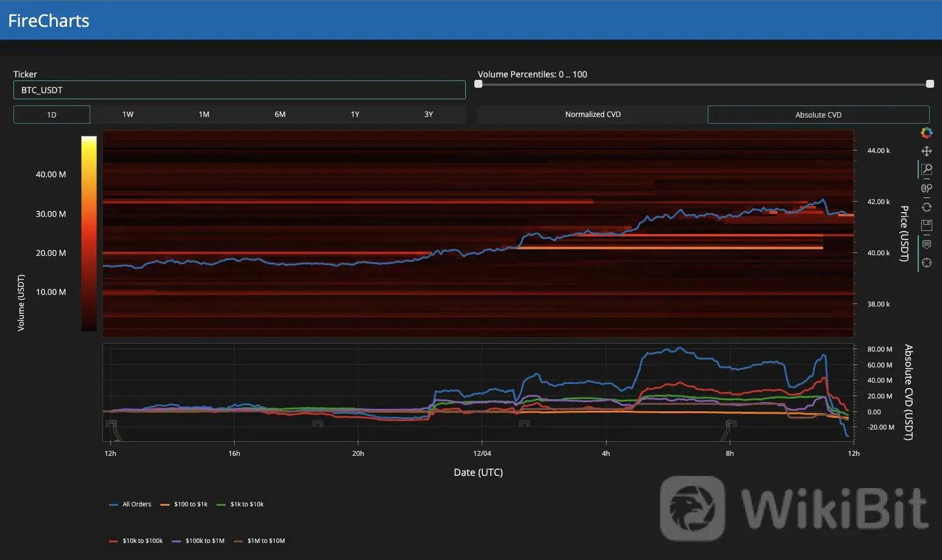
Task: Toggle the $100k to $1M legend entry
Action: tap(198, 541)
